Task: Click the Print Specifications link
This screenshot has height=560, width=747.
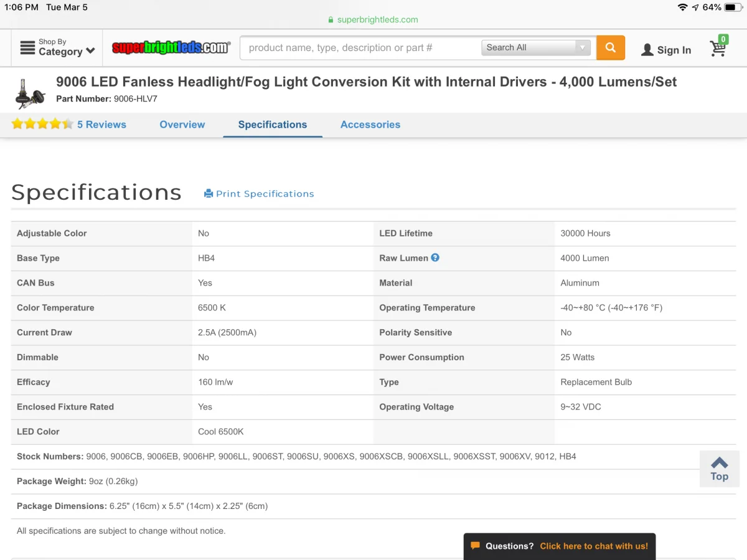Action: [x=265, y=194]
